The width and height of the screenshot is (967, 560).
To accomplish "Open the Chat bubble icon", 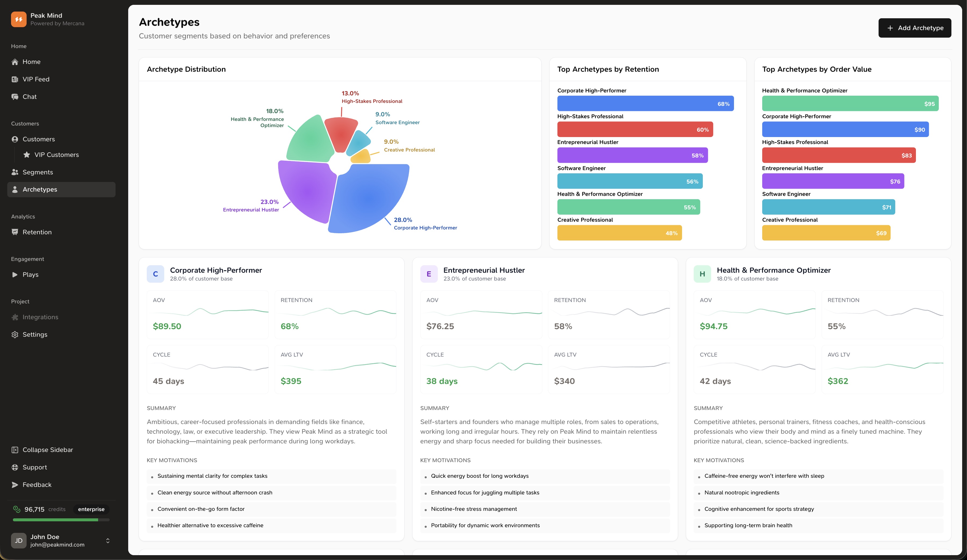I will pyautogui.click(x=15, y=97).
